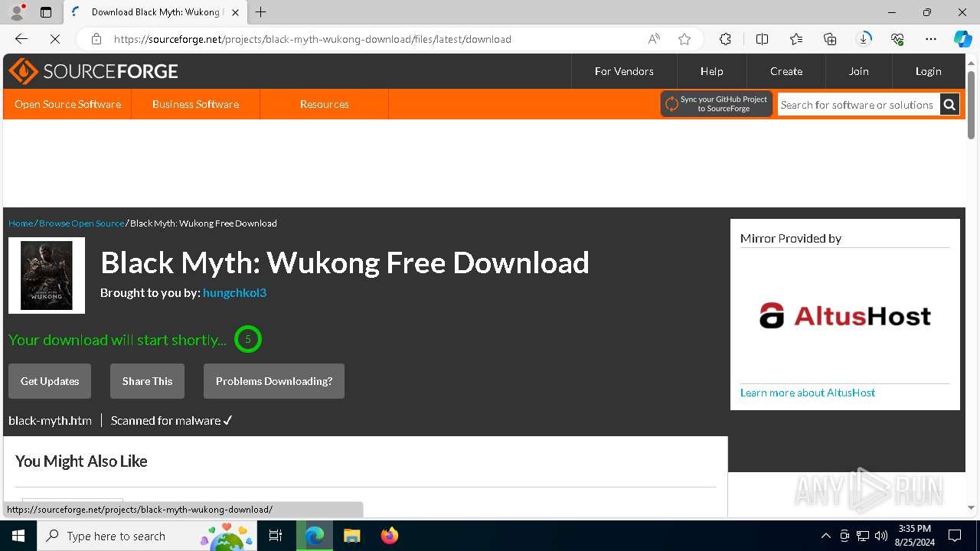Open browser Extensions icon
The image size is (980, 551).
(725, 39)
